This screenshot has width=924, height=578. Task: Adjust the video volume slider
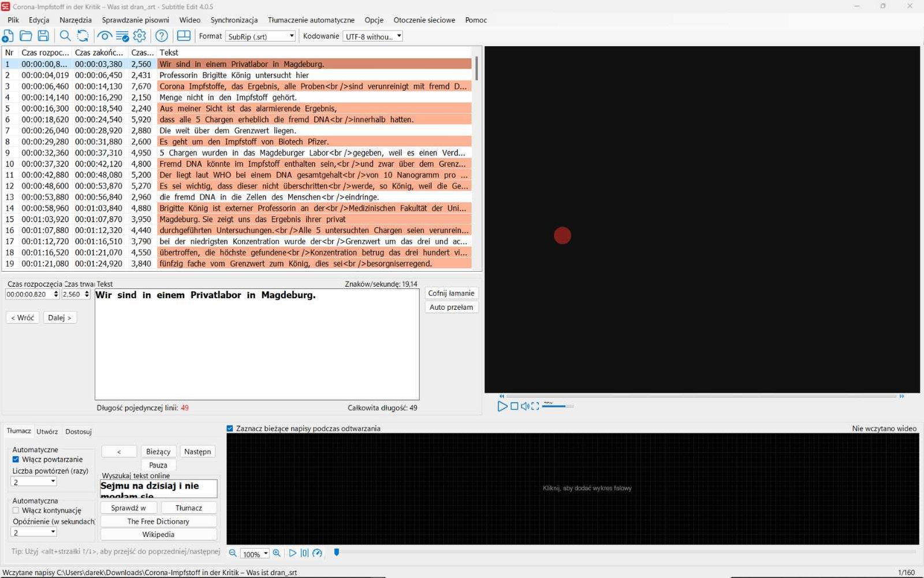click(557, 406)
